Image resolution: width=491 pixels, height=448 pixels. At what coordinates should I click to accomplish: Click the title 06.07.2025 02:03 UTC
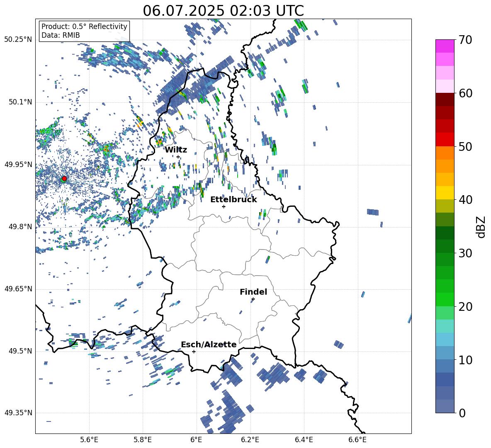(x=223, y=11)
